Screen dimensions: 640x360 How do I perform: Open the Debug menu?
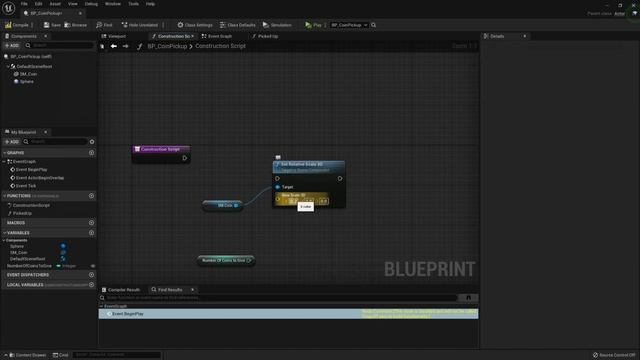pos(91,4)
